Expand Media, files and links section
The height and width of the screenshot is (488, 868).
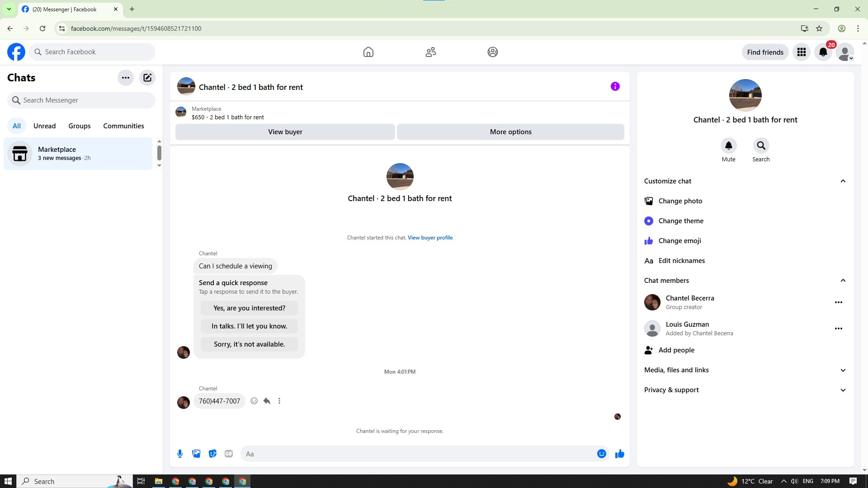pos(843,370)
